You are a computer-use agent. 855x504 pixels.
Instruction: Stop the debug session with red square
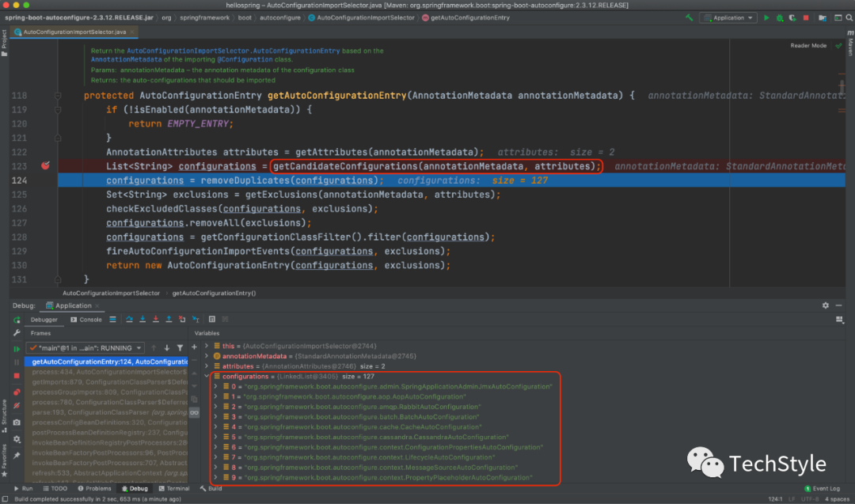click(17, 377)
